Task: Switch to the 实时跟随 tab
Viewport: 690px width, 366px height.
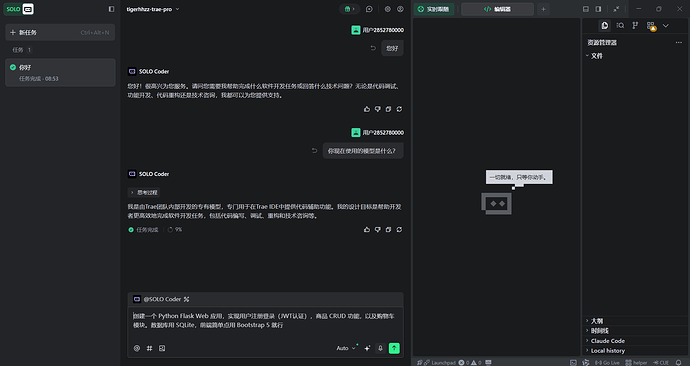Action: point(434,9)
